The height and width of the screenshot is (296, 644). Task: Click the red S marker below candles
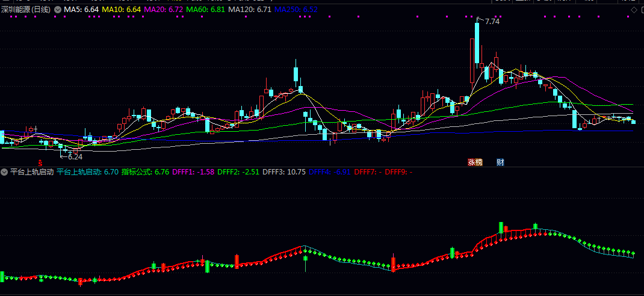(x=40, y=163)
